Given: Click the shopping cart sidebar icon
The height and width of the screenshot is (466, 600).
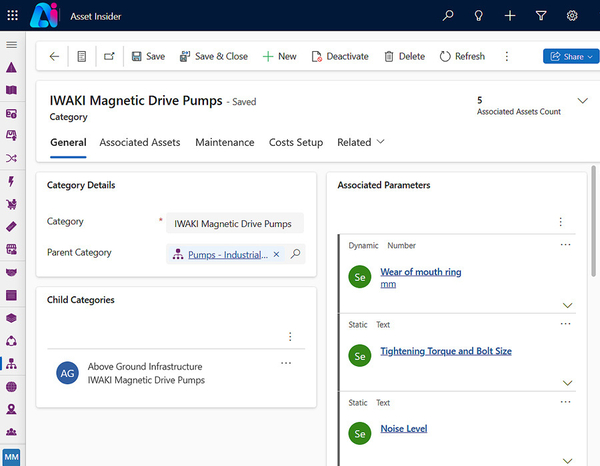Looking at the screenshot, I should 11,204.
